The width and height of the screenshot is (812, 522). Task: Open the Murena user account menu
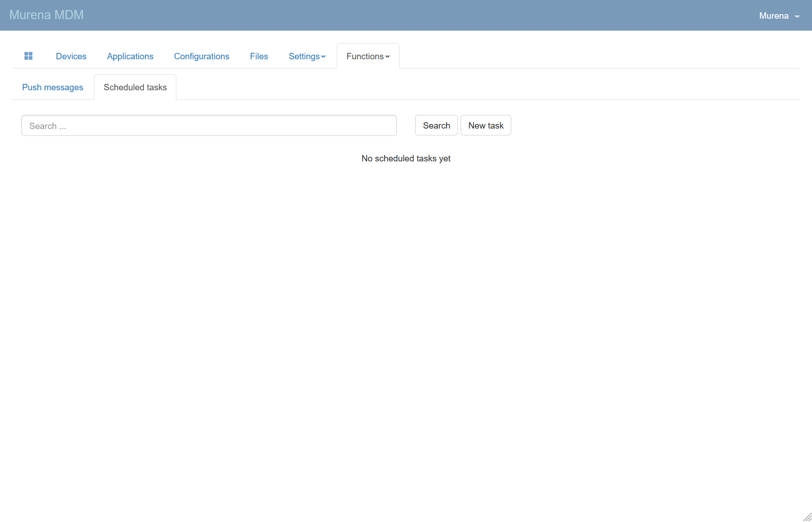pyautogui.click(x=774, y=16)
